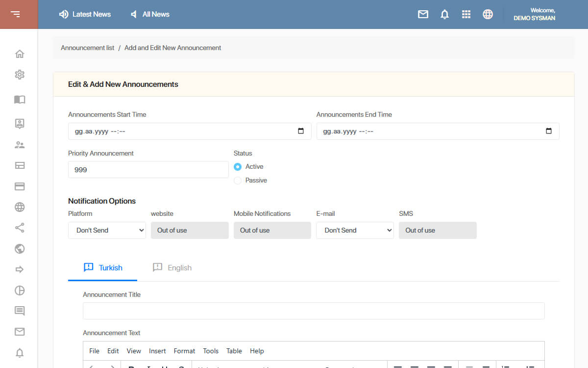The height and width of the screenshot is (368, 588).
Task: Click the Priority Announcement field showing 999
Action: pyautogui.click(x=148, y=169)
